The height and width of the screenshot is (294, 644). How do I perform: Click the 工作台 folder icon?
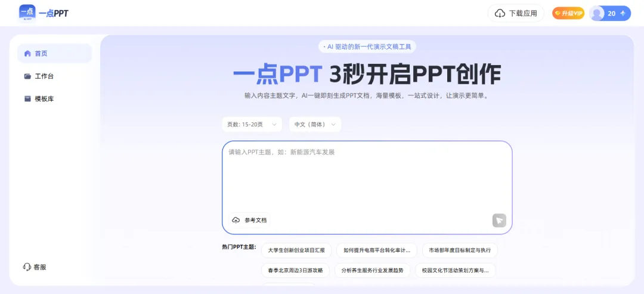click(x=27, y=76)
